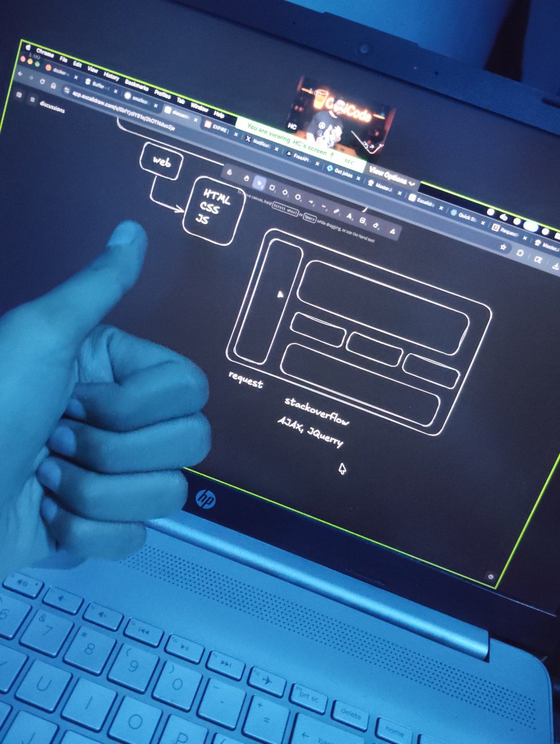
Task: Click the "stackoverflow" text on canvas
Action: click(x=317, y=411)
